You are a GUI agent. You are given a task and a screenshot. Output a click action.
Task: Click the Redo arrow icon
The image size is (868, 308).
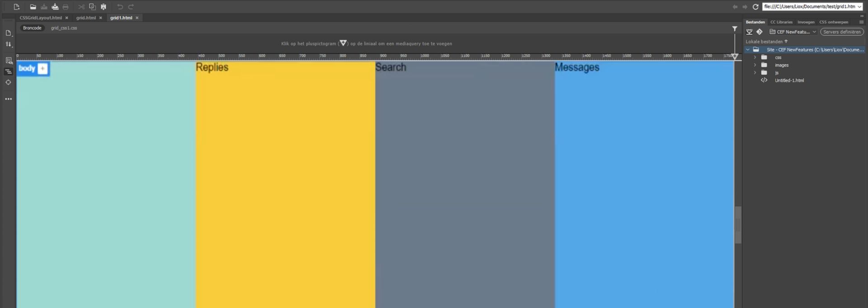tap(131, 7)
